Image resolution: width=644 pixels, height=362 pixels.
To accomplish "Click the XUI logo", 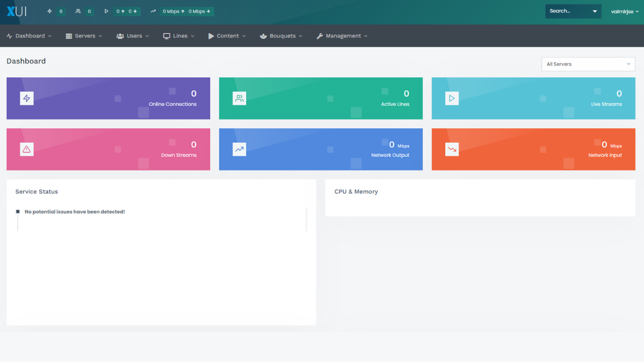I will [x=16, y=11].
